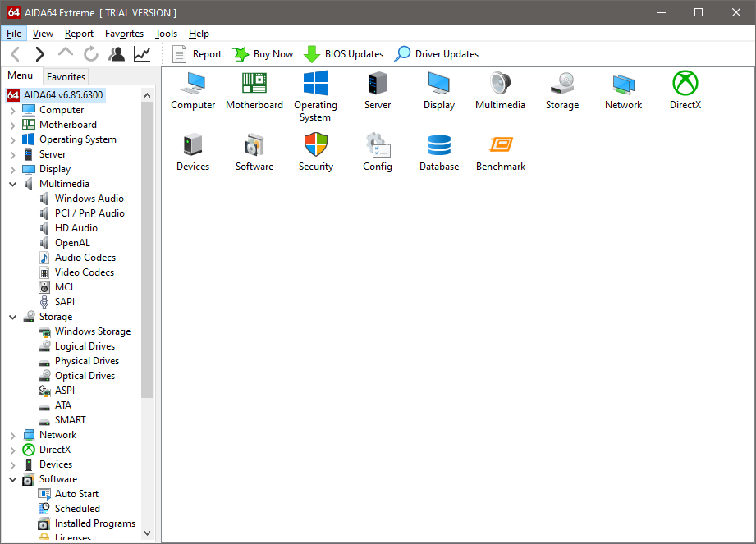The image size is (756, 544).
Task: Expand the Network tree branch
Action: (x=12, y=434)
